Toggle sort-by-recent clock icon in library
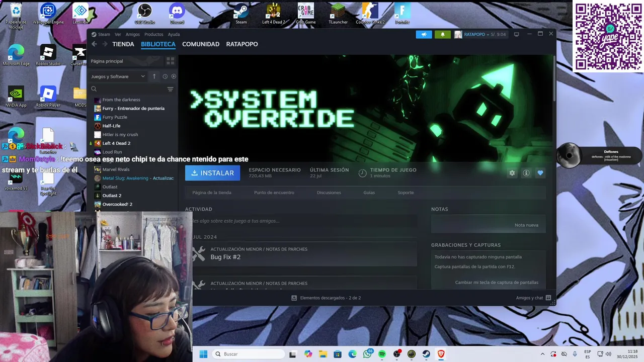 click(165, 76)
